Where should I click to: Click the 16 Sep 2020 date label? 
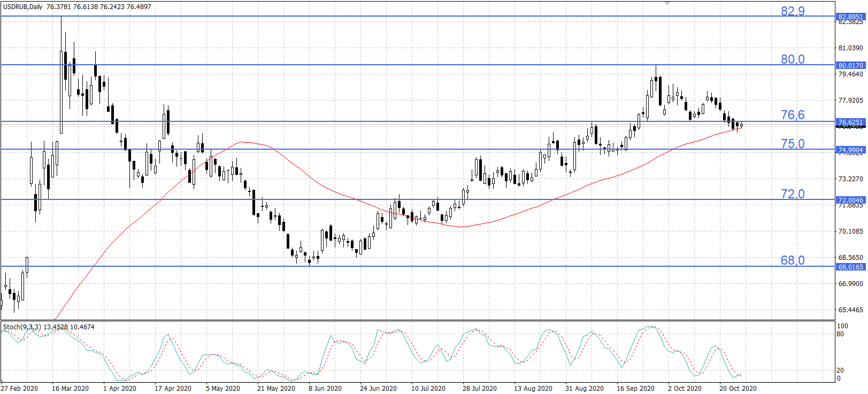pos(635,389)
